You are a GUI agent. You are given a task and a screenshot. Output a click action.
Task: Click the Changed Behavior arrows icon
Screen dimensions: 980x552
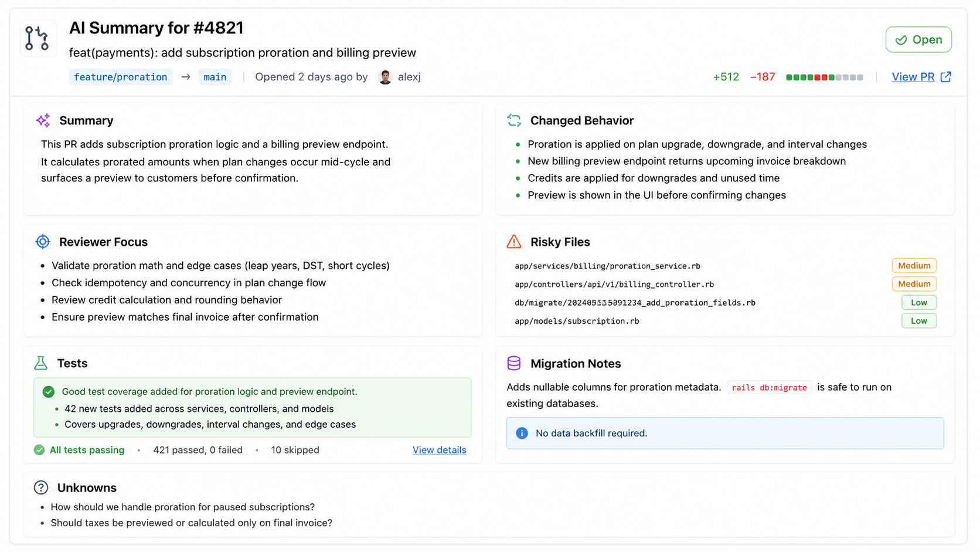pos(514,120)
